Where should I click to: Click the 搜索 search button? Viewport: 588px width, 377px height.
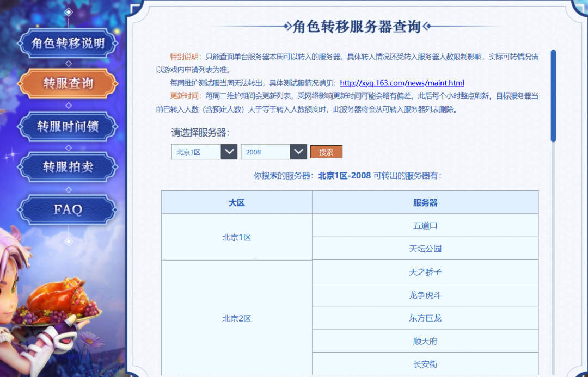tap(326, 152)
